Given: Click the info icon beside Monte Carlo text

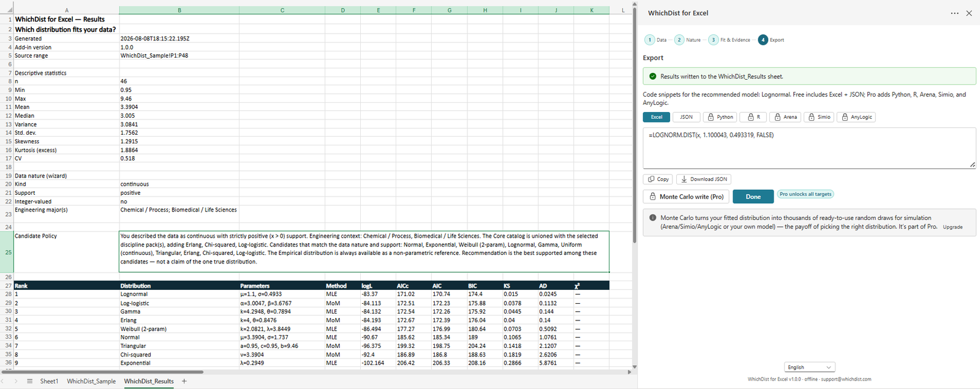Looking at the screenshot, I should (652, 217).
